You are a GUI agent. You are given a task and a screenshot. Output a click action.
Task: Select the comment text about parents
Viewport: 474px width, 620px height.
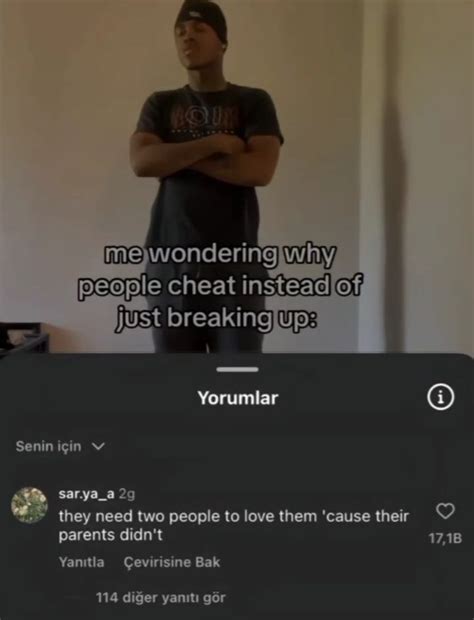234,525
